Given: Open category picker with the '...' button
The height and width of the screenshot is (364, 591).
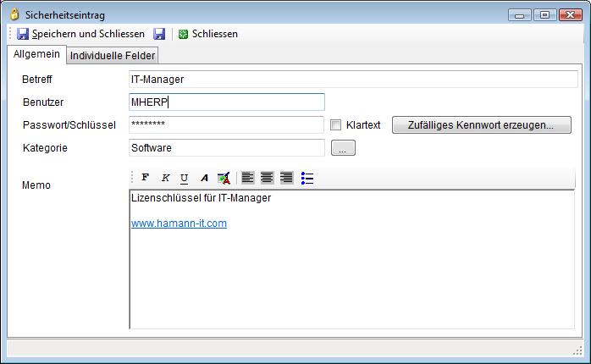Looking at the screenshot, I should pyautogui.click(x=343, y=148).
